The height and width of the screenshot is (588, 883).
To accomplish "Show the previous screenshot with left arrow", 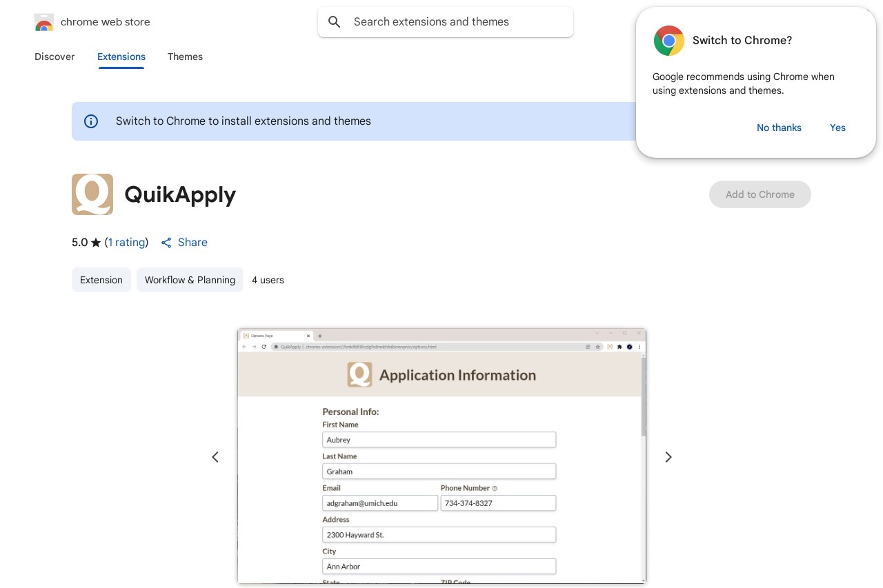I will tap(215, 457).
